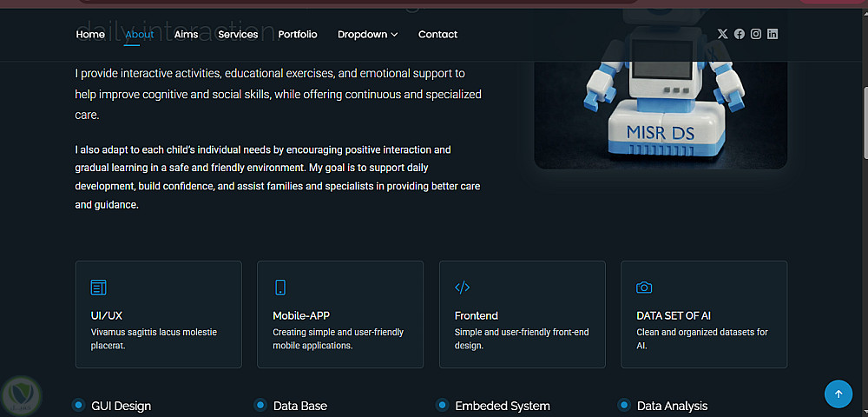The image size is (868, 417).
Task: Open the Portfolio nav item
Action: click(298, 35)
